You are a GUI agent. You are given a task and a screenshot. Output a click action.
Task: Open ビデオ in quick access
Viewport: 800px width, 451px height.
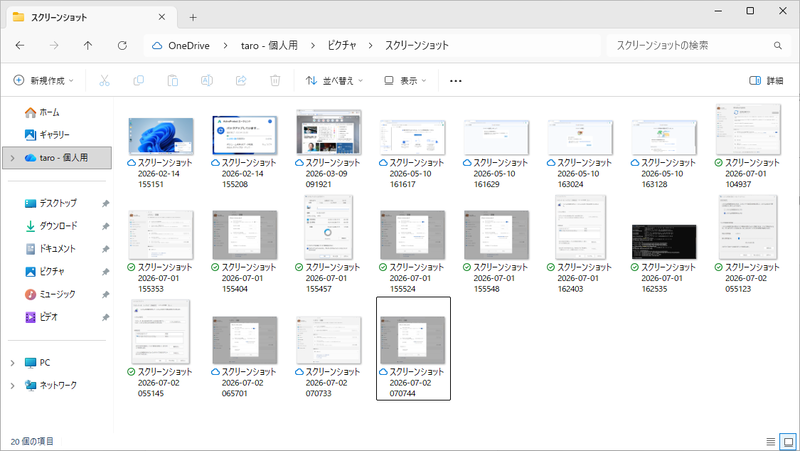pyautogui.click(x=41, y=317)
